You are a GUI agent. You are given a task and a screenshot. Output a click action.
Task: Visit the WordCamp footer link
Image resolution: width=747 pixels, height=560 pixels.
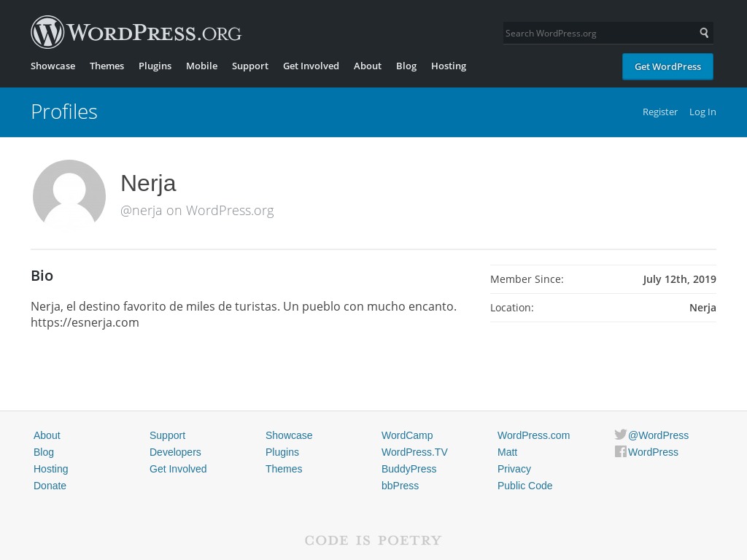tap(407, 435)
